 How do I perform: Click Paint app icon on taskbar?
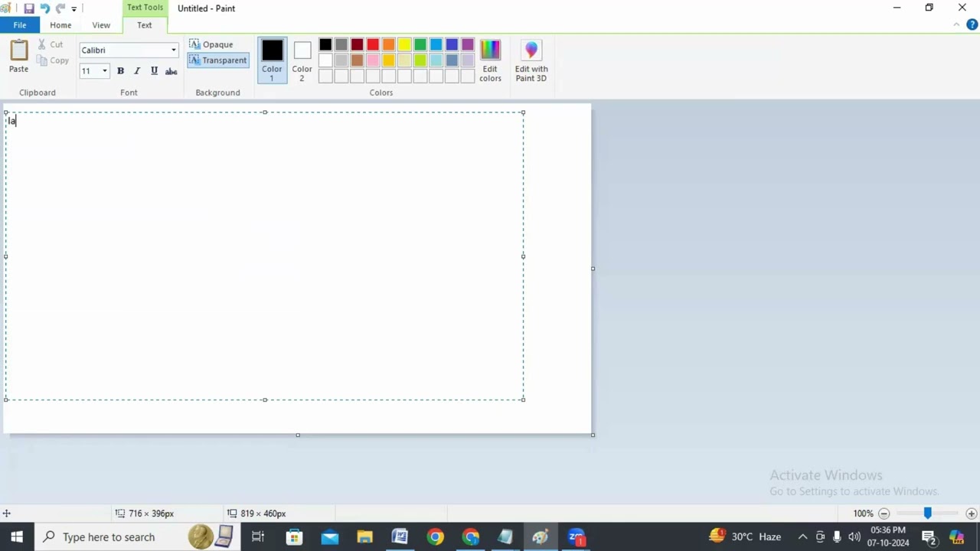pyautogui.click(x=541, y=537)
